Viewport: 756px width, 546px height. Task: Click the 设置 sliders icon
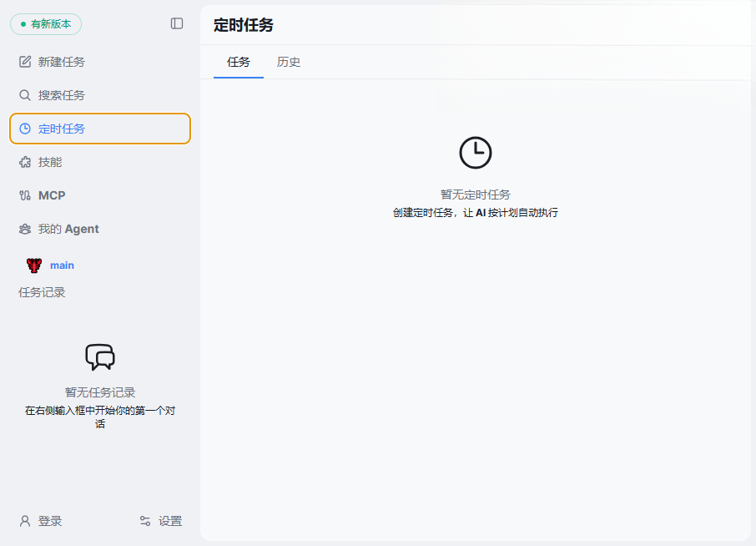coord(145,521)
